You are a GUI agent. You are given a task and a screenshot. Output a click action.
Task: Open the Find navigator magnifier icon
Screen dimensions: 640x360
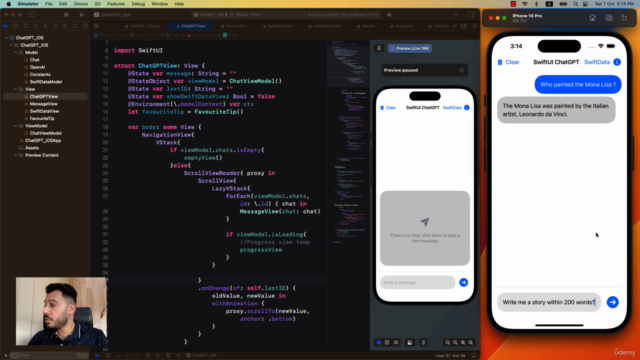pos(36,26)
